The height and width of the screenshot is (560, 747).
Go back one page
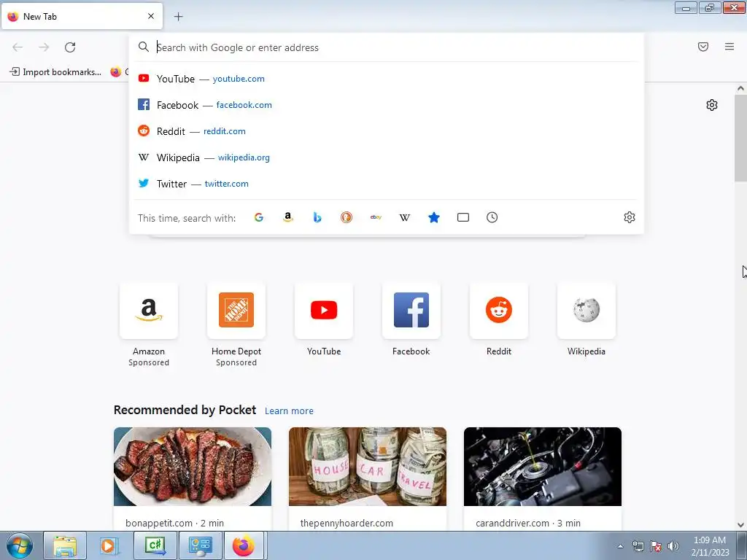point(18,47)
